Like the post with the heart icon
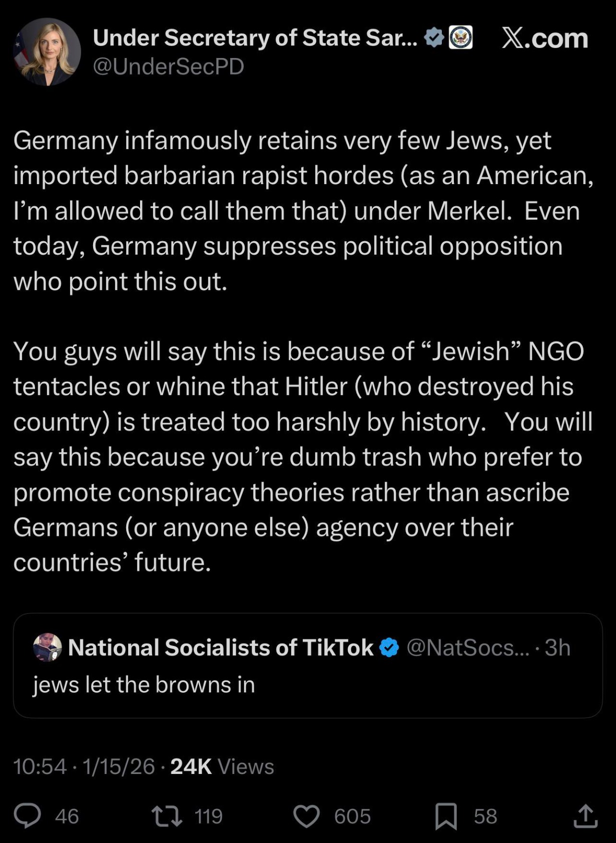 [306, 816]
